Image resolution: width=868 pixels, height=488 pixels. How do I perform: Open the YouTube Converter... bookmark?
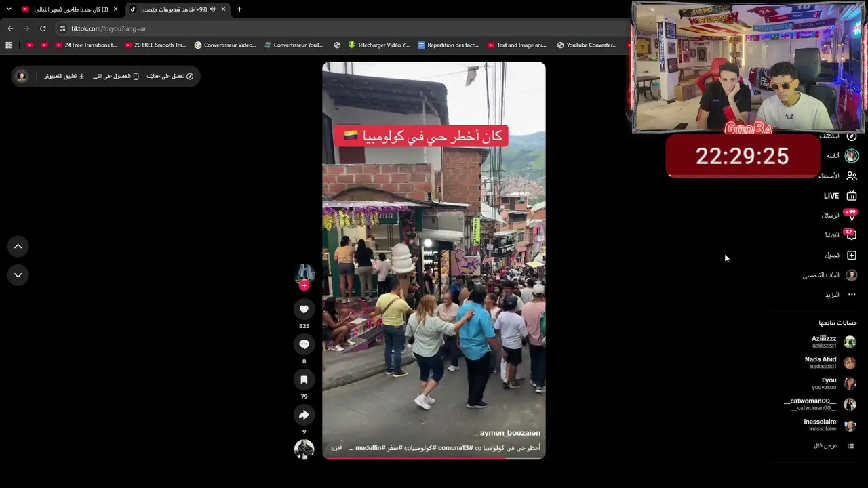tap(587, 45)
